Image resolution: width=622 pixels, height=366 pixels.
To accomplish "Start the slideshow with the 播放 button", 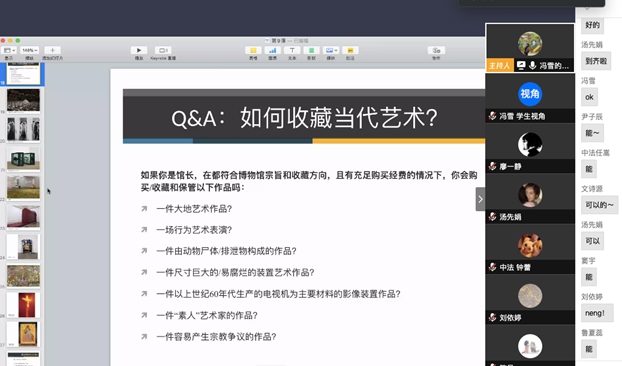I will [139, 50].
